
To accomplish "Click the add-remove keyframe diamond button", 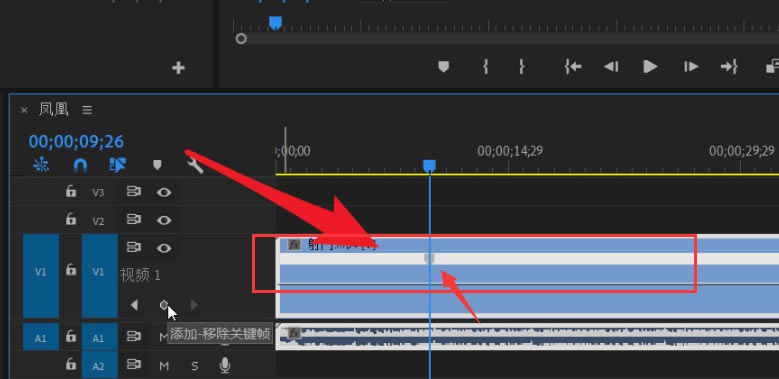I will (164, 304).
